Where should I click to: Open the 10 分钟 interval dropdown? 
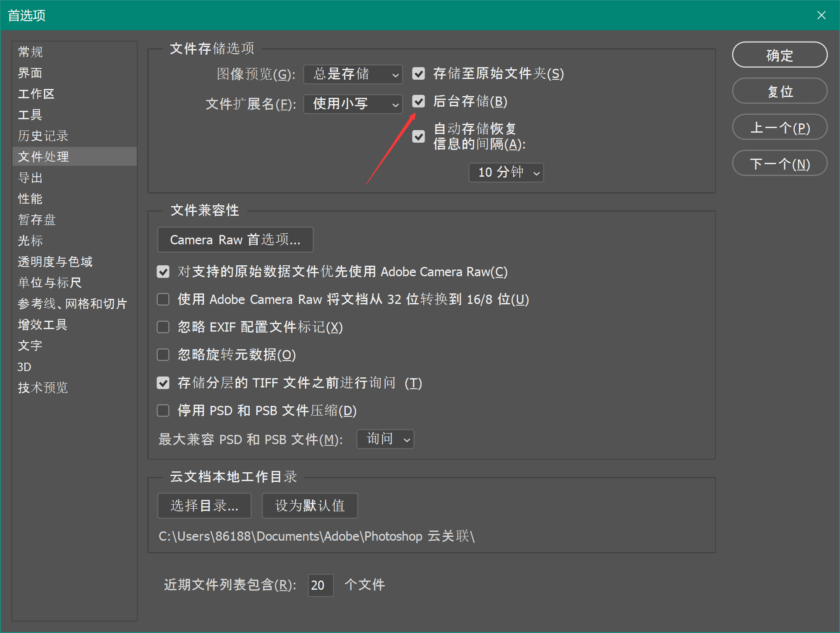[x=506, y=173]
